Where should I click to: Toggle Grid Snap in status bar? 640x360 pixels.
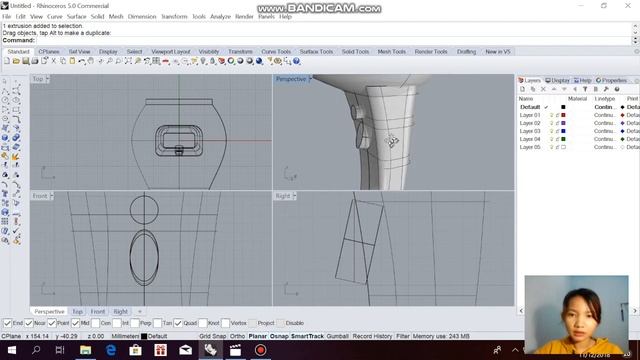tap(212, 336)
